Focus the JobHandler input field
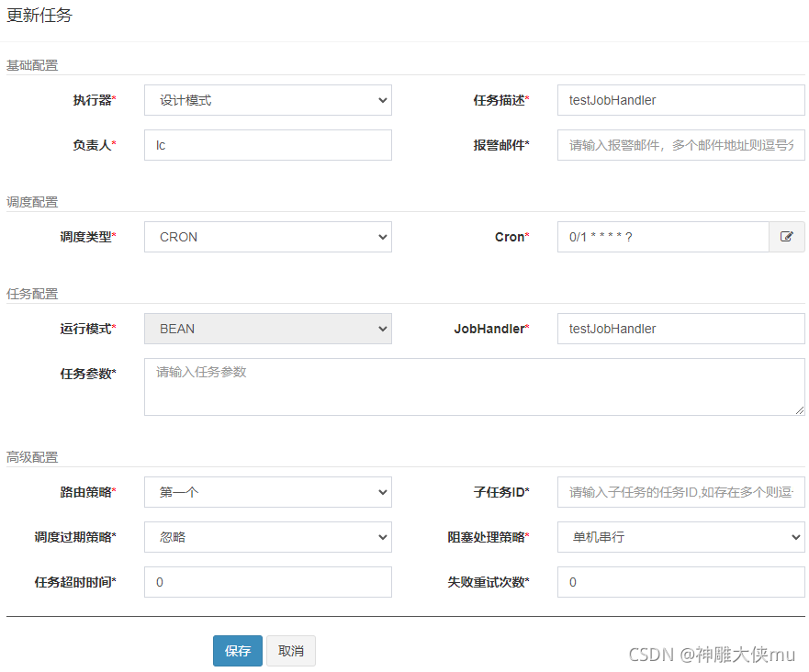This screenshot has width=809, height=672. pyautogui.click(x=681, y=329)
